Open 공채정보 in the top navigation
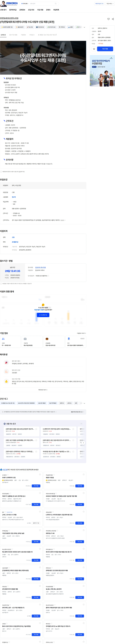115x644 pixels. click(x=22, y=10)
